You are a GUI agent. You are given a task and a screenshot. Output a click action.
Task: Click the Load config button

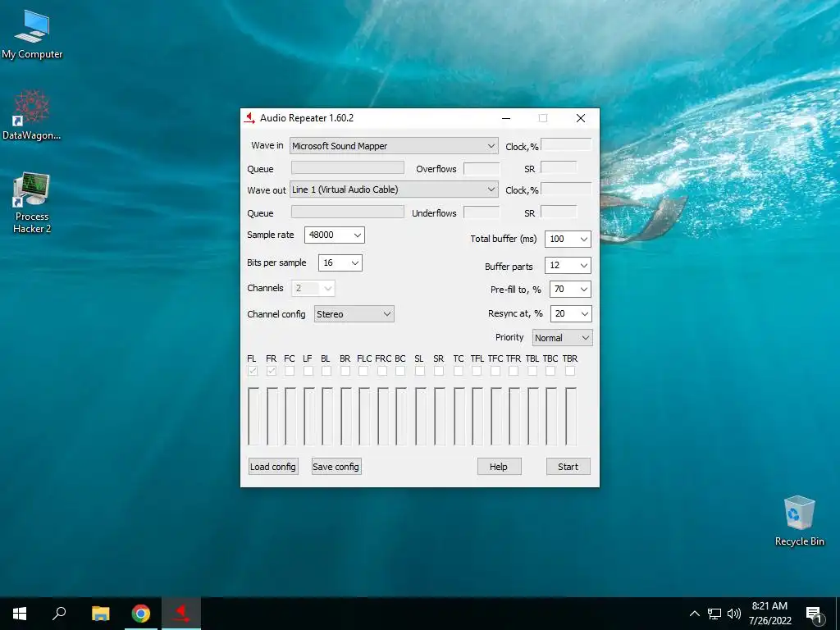coord(273,467)
